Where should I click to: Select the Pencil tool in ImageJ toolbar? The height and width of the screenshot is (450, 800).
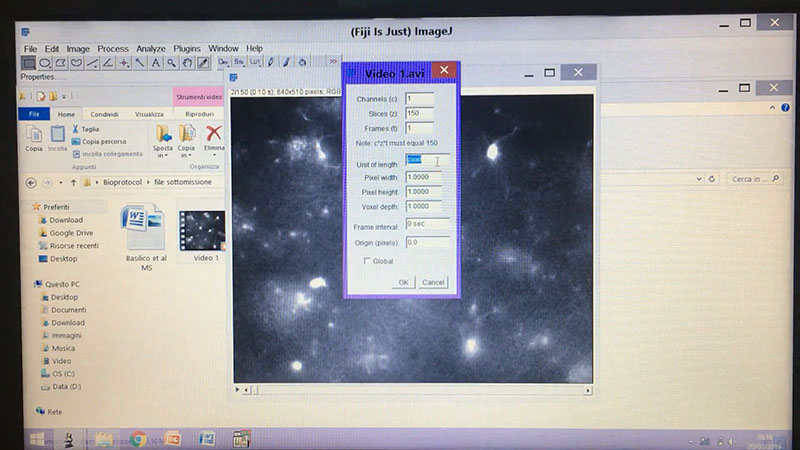tap(271, 62)
